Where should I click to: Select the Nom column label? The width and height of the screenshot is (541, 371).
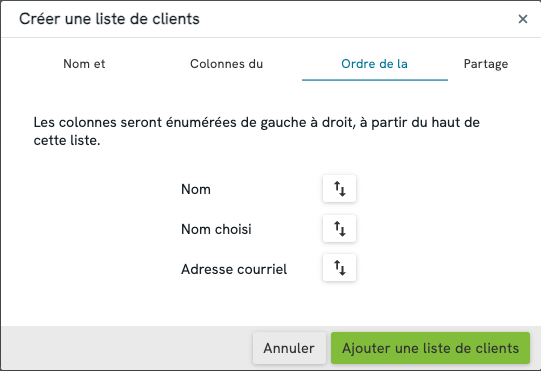click(x=196, y=189)
